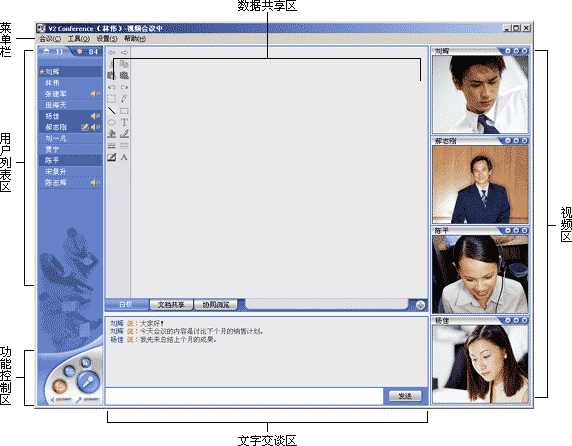Screen dimensions: 572x446
Task: Click the middle small blue control button
Action: tap(70, 371)
